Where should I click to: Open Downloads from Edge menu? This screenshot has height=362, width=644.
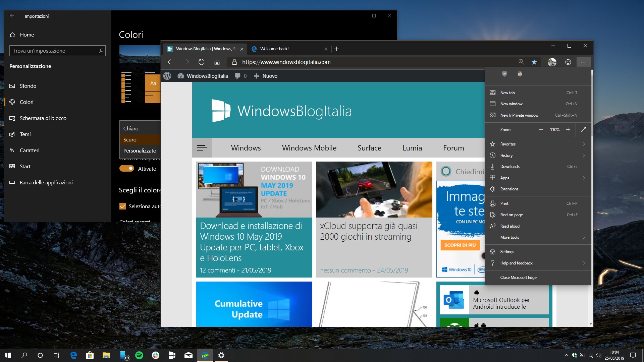coord(538,167)
